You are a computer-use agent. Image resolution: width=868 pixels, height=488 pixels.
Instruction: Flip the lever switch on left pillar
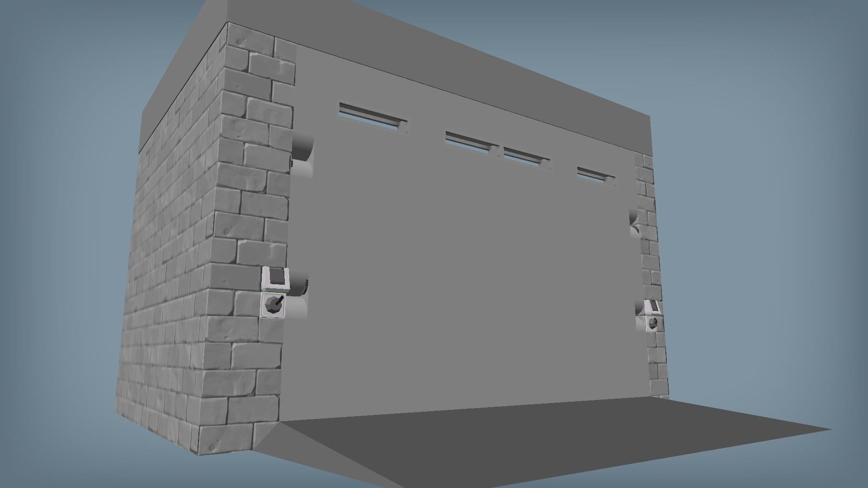point(274,305)
